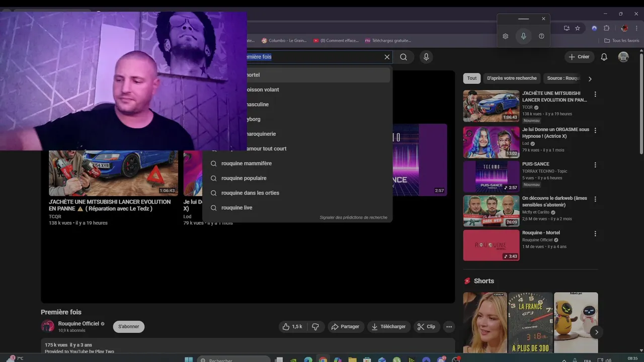Select D'après votre recherche chip
The width and height of the screenshot is (644, 362).
click(512, 78)
